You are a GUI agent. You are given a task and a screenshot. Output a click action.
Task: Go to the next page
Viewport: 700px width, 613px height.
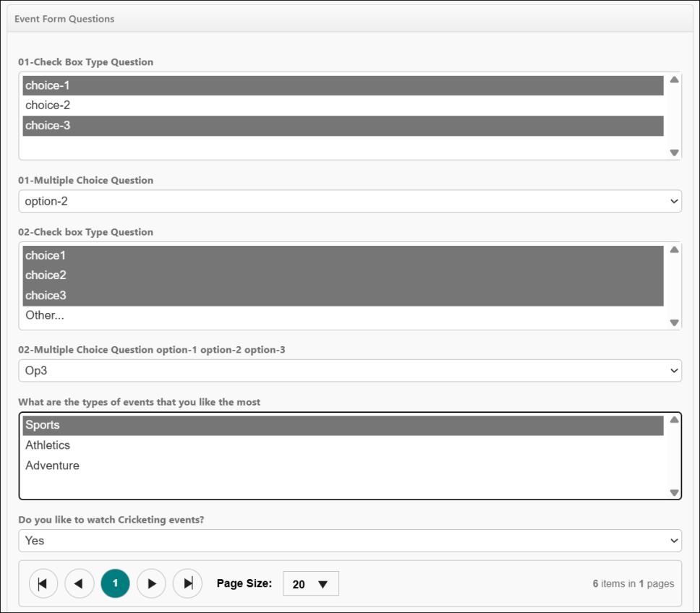pyautogui.click(x=151, y=583)
